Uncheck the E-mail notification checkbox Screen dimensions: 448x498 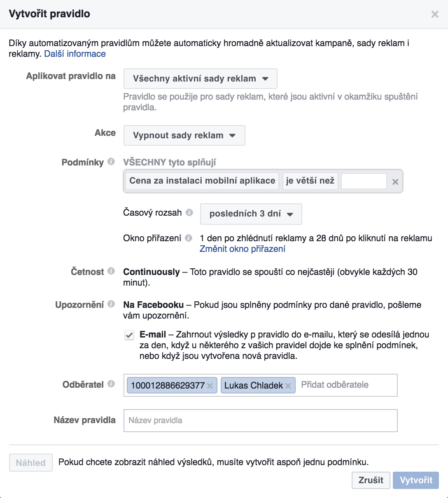click(x=129, y=335)
